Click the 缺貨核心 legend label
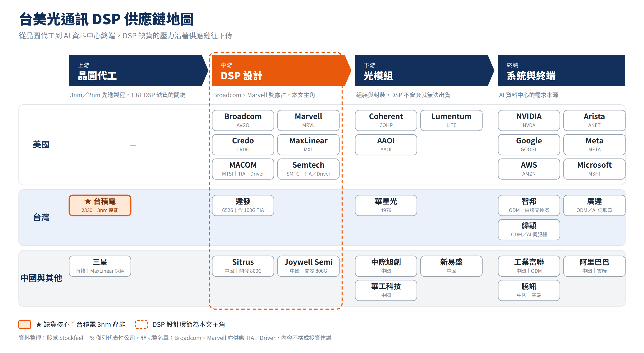Screen dimensions: 644x353 pos(80,324)
